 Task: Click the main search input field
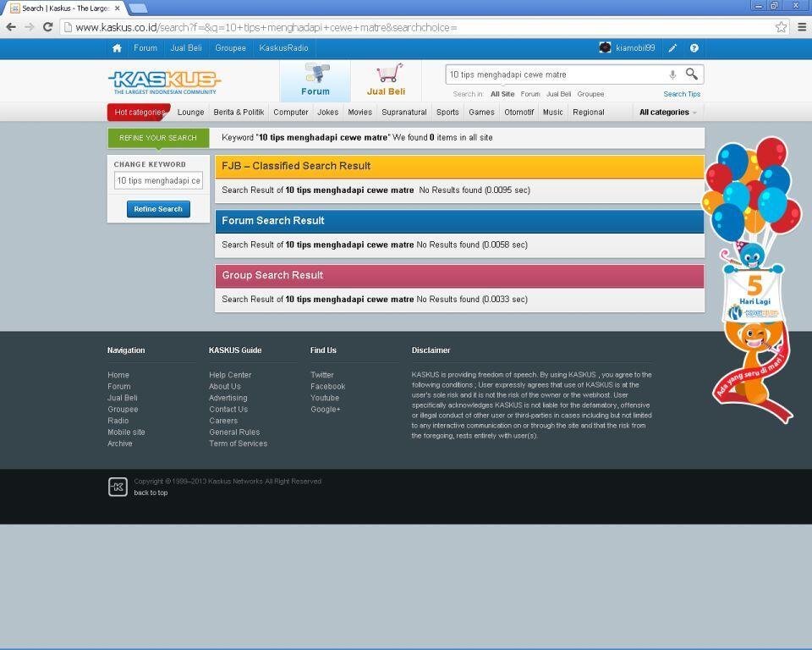(x=557, y=74)
